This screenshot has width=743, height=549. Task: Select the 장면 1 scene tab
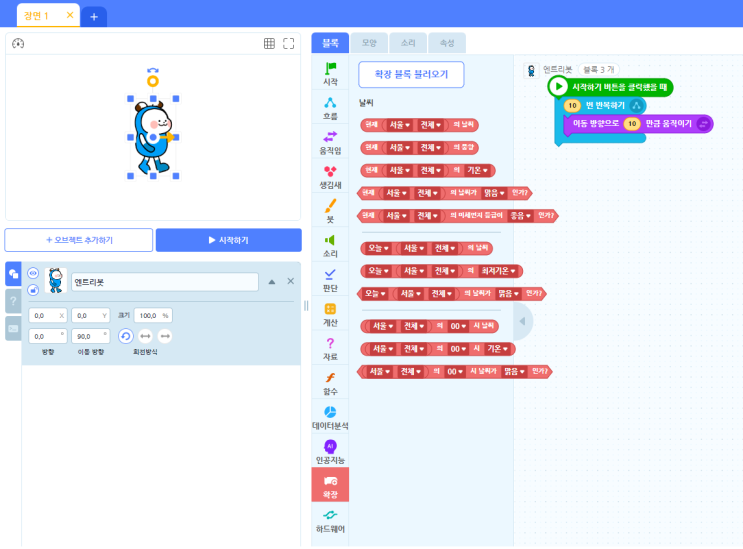(36, 16)
